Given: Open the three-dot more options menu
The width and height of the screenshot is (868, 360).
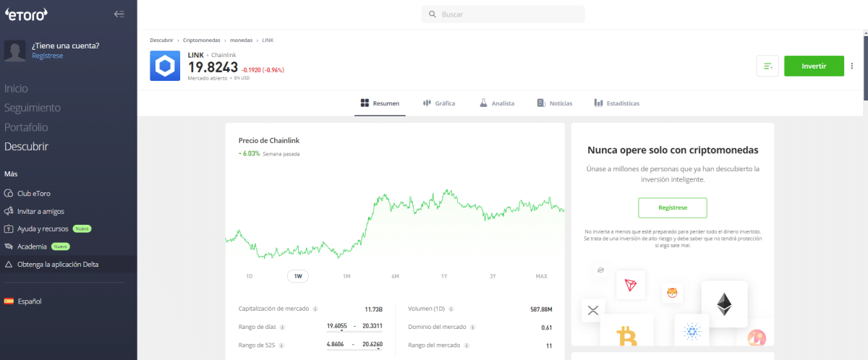Looking at the screenshot, I should 851,66.
